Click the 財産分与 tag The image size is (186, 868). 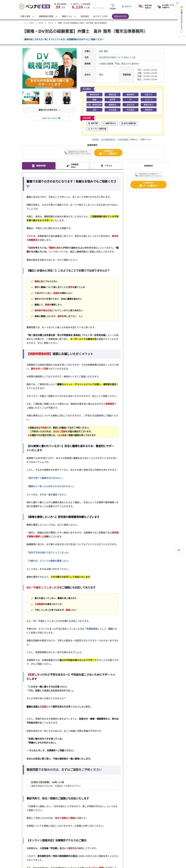tap(148, 95)
